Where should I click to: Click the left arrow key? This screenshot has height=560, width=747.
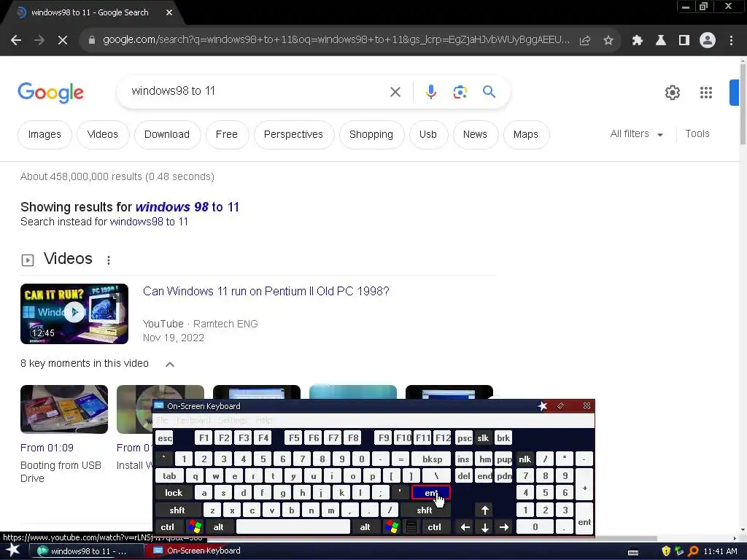[465, 527]
